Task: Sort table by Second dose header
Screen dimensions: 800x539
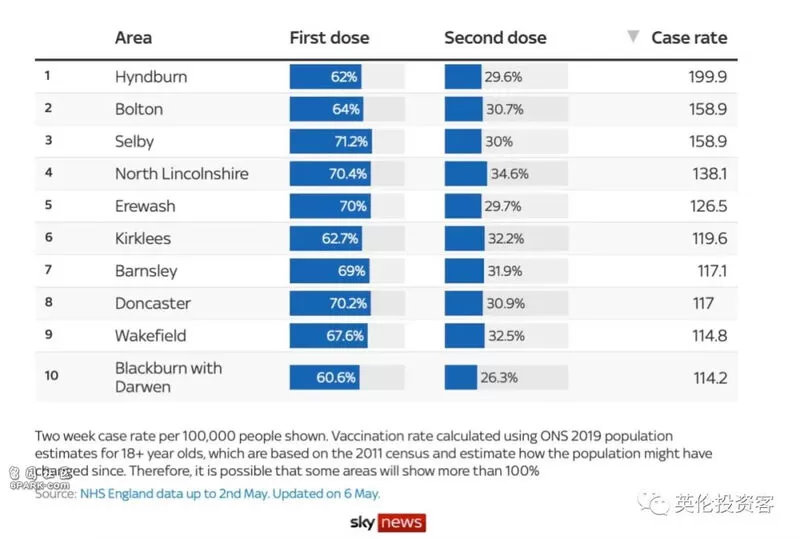Action: (x=495, y=38)
